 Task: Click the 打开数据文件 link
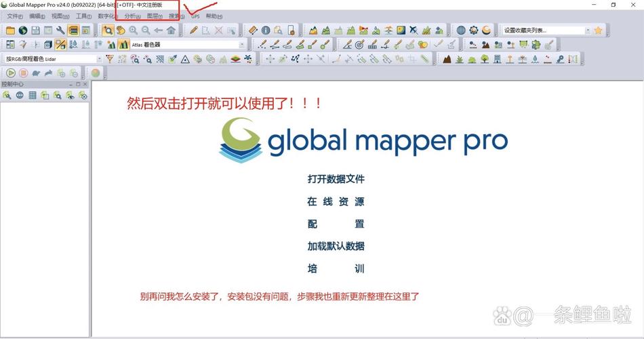[336, 179]
